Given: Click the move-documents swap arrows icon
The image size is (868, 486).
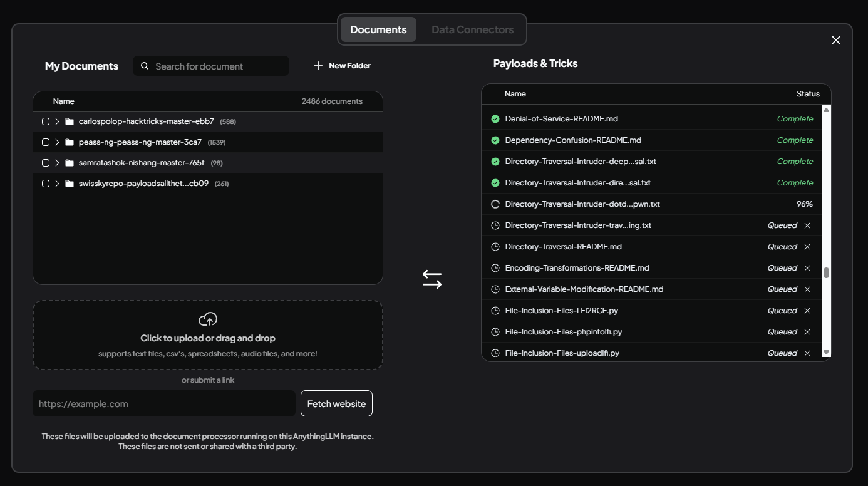Looking at the screenshot, I should [x=432, y=279].
